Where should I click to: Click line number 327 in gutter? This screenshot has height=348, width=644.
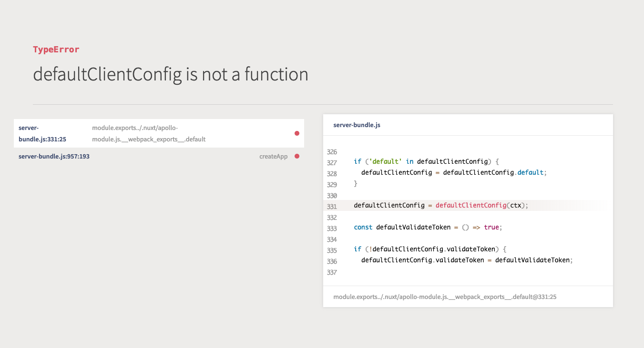coord(332,163)
